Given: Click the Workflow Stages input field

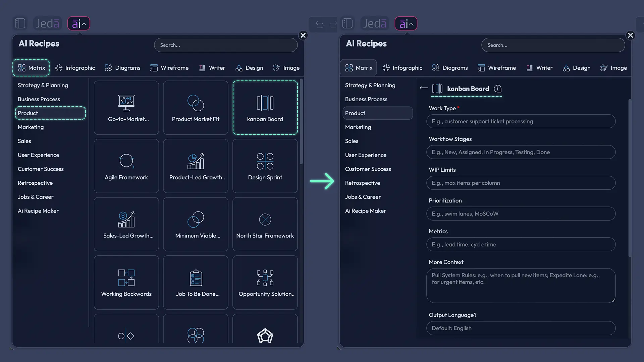Looking at the screenshot, I should pos(521,152).
